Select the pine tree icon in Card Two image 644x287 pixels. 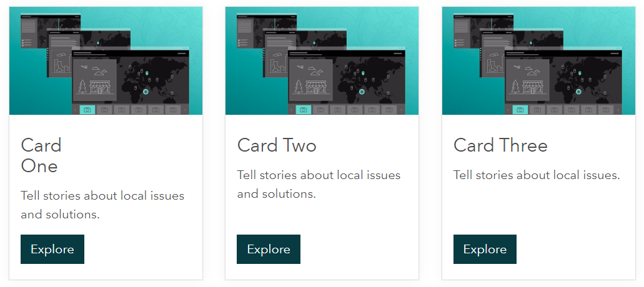pos(299,87)
